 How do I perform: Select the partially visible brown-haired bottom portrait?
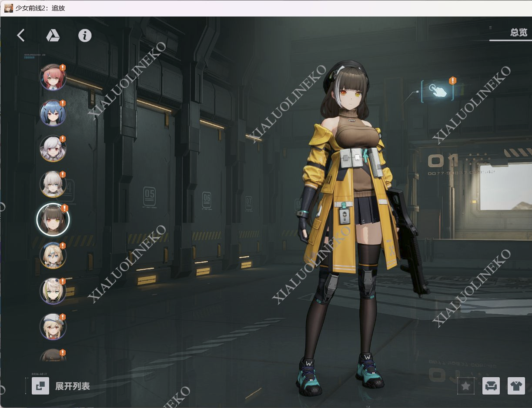[53, 355]
